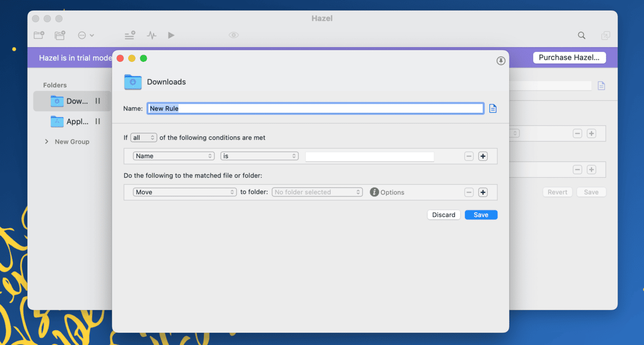
Task: Open the 'No folder selected' dropdown
Action: click(x=317, y=192)
